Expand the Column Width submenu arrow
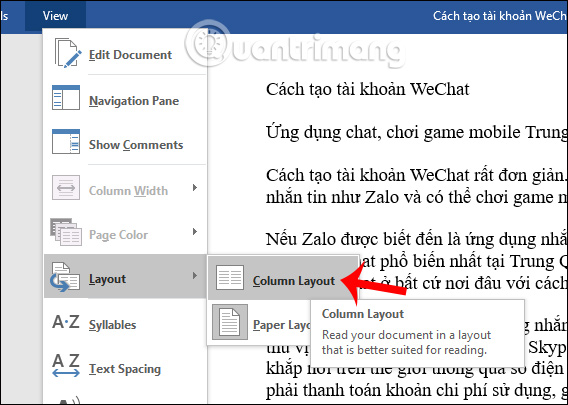Image resolution: width=568 pixels, height=405 pixels. [x=195, y=188]
